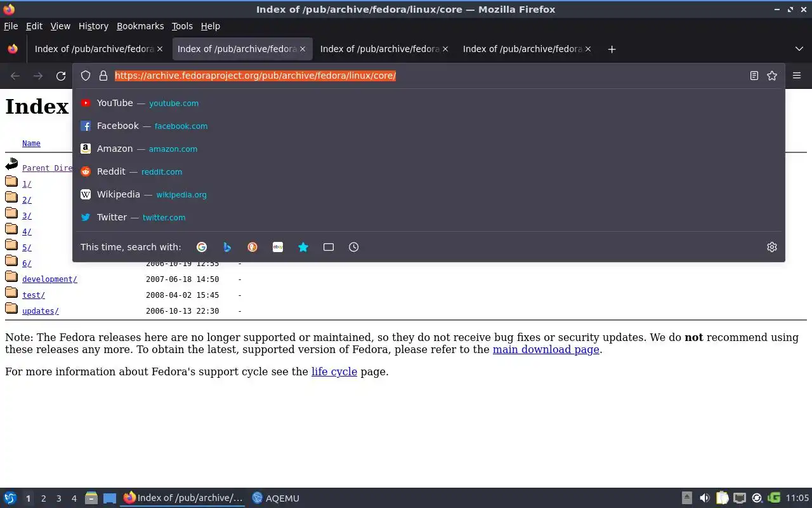Image resolution: width=812 pixels, height=508 pixels.
Task: Open the History menu
Action: click(93, 26)
